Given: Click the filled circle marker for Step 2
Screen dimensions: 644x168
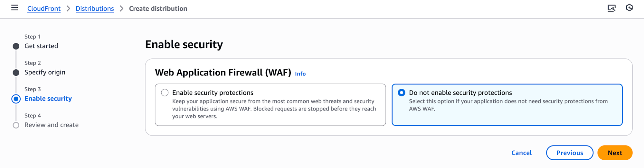Looking at the screenshot, I should (16, 73).
